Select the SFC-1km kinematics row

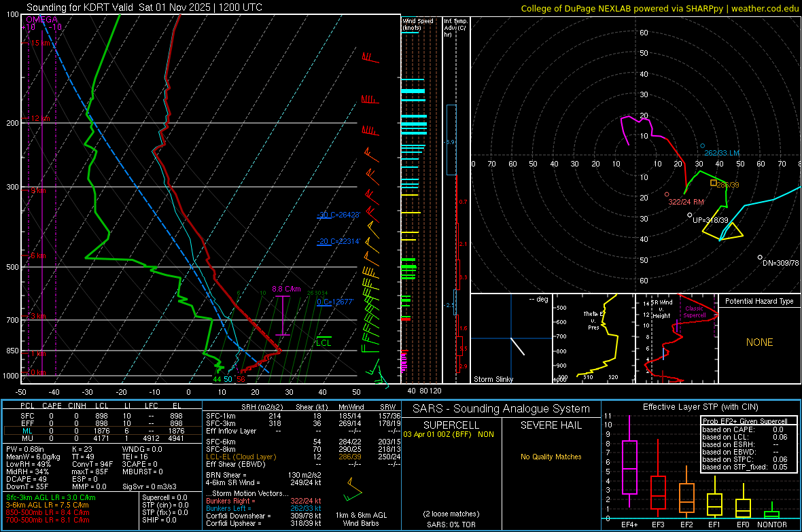[303, 416]
